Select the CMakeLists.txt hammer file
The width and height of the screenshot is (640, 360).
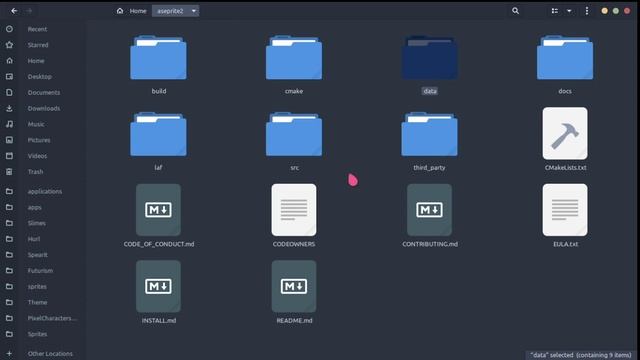(x=565, y=133)
